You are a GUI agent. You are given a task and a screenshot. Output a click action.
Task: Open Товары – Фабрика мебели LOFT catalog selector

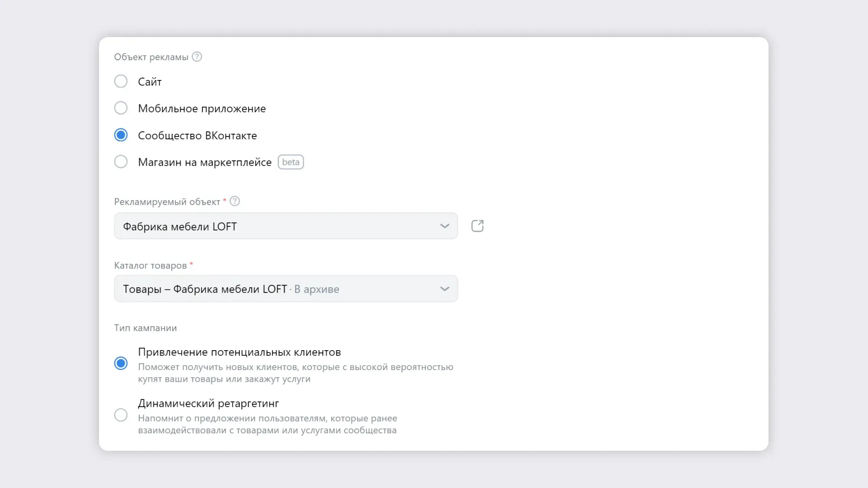point(286,289)
